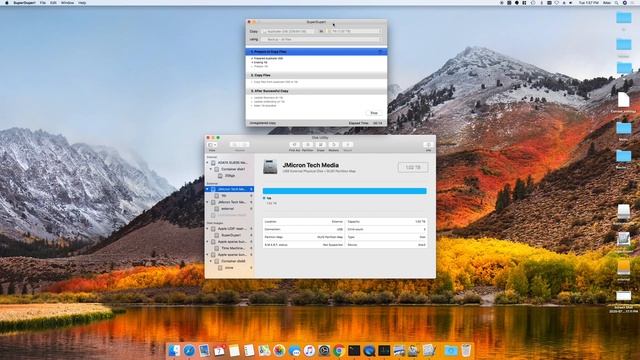The image size is (640, 360).
Task: Open the Info inspector in Disk Utility
Action: [428, 145]
